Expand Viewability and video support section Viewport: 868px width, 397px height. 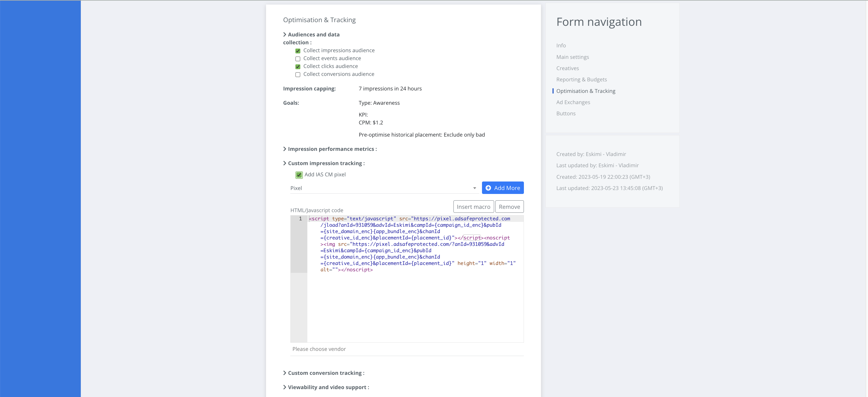326,387
